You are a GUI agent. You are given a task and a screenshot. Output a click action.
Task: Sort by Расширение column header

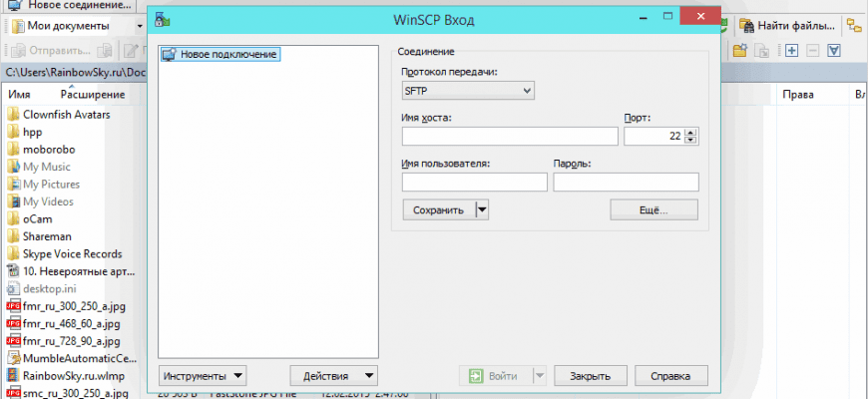point(93,95)
